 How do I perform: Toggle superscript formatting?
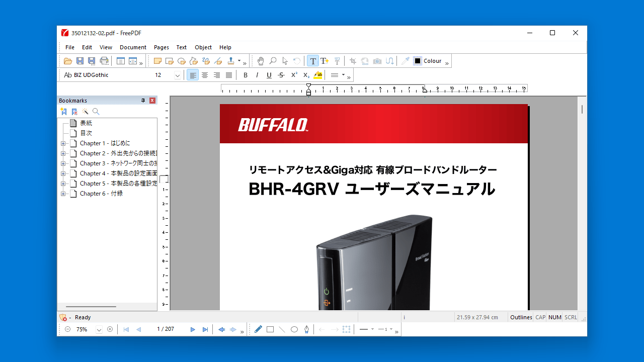294,75
